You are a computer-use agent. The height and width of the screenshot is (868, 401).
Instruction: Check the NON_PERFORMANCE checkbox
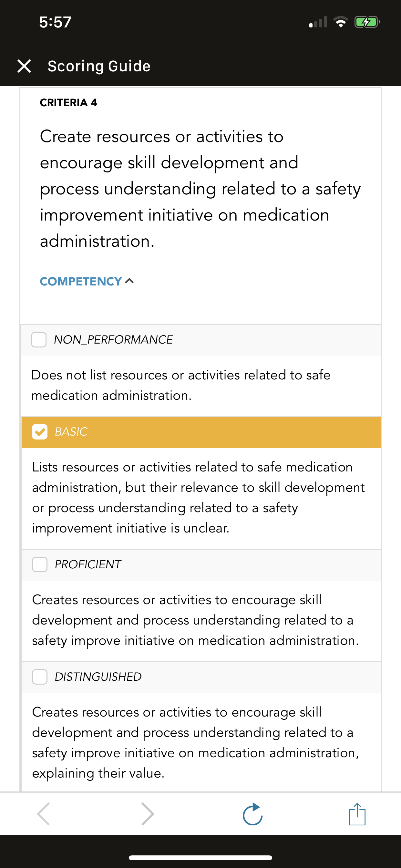tap(39, 340)
